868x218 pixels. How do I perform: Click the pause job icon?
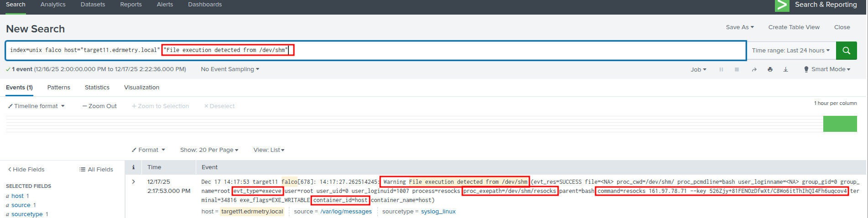pos(721,69)
